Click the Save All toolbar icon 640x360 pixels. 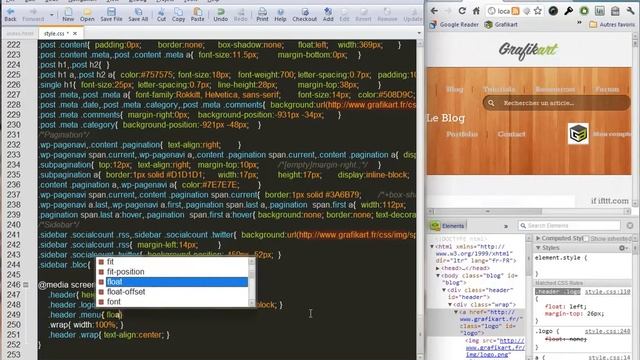click(138, 15)
